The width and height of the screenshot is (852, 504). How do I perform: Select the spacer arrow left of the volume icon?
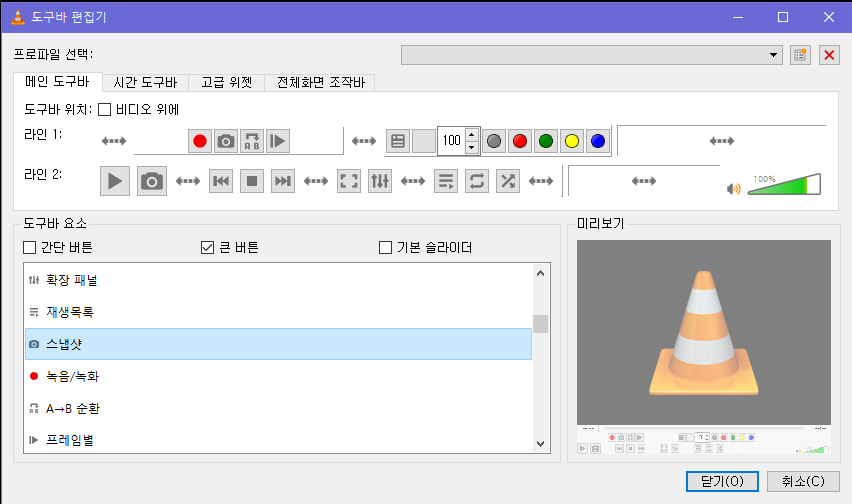tap(644, 181)
